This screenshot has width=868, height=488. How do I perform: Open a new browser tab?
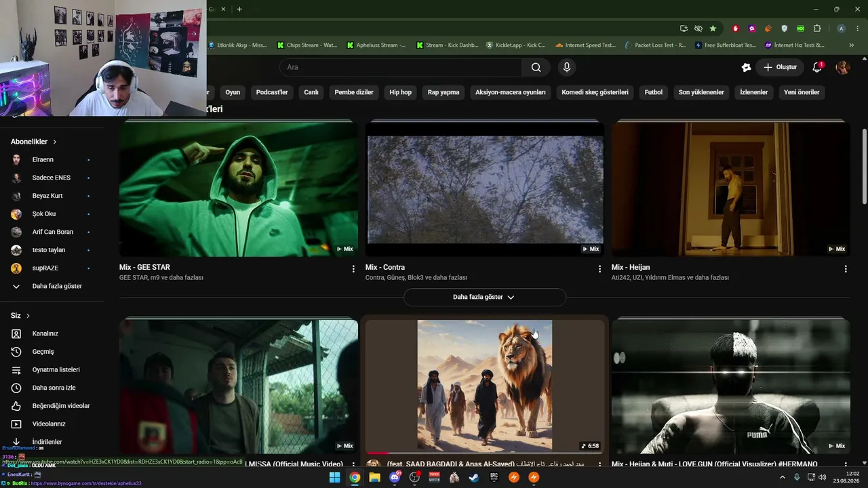coord(239,9)
